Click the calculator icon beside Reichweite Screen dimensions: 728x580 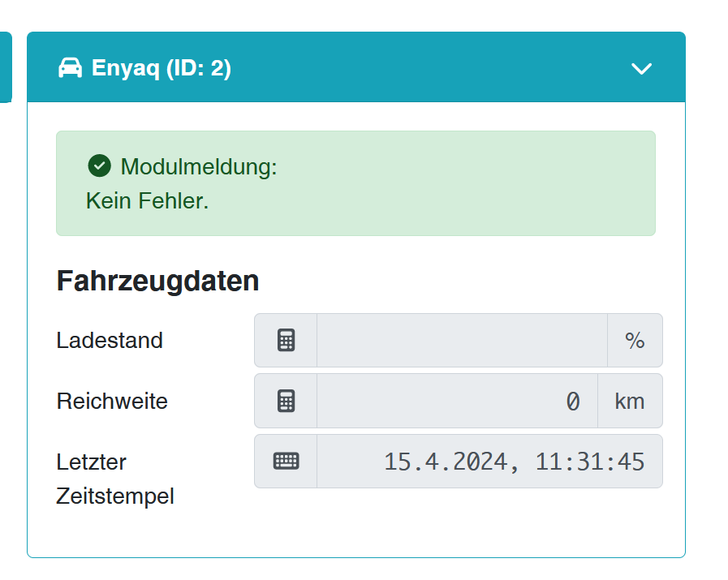point(286,401)
